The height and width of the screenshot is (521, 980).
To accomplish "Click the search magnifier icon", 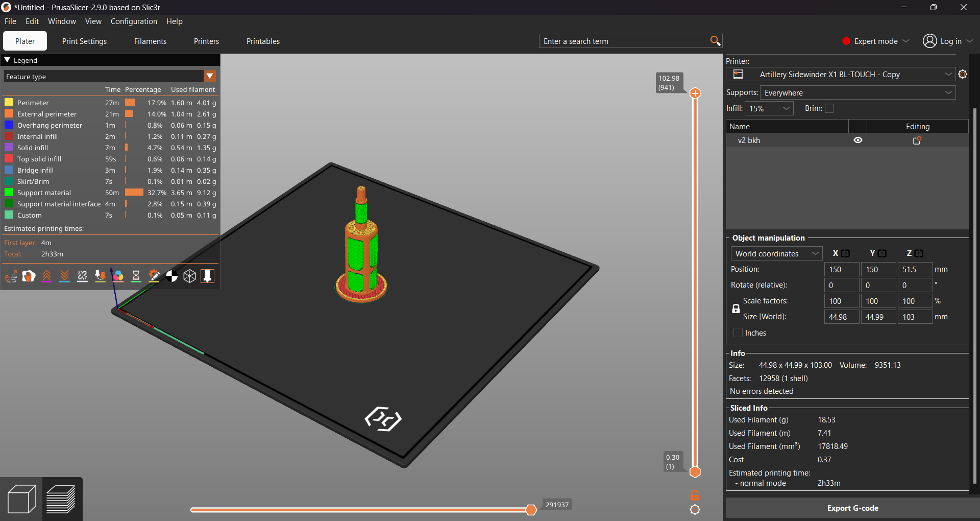I will pyautogui.click(x=715, y=41).
